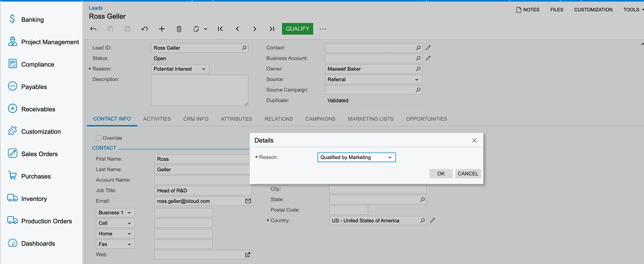Click the last record navigation icon
This screenshot has width=644, height=264.
coord(272,28)
